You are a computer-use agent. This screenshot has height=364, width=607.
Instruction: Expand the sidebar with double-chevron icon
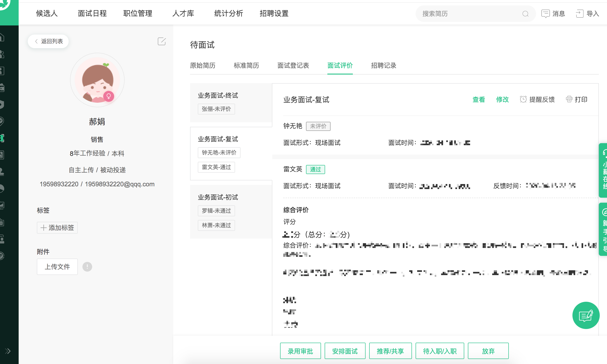(x=8, y=351)
